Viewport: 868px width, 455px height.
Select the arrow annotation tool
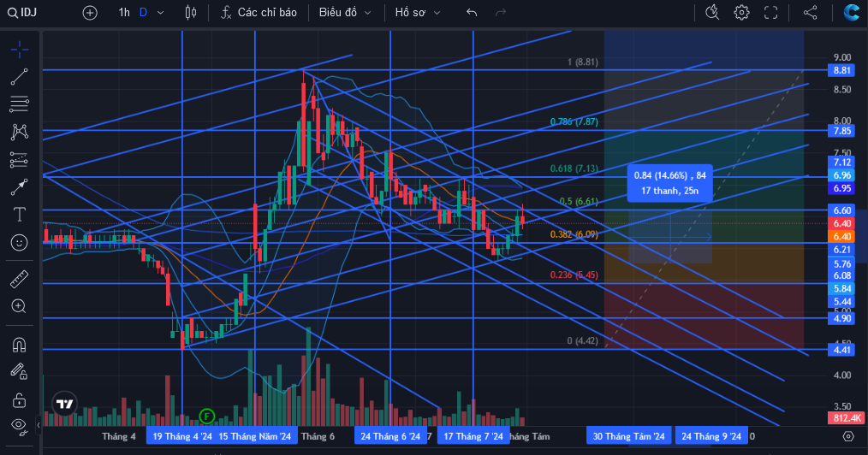[20, 187]
